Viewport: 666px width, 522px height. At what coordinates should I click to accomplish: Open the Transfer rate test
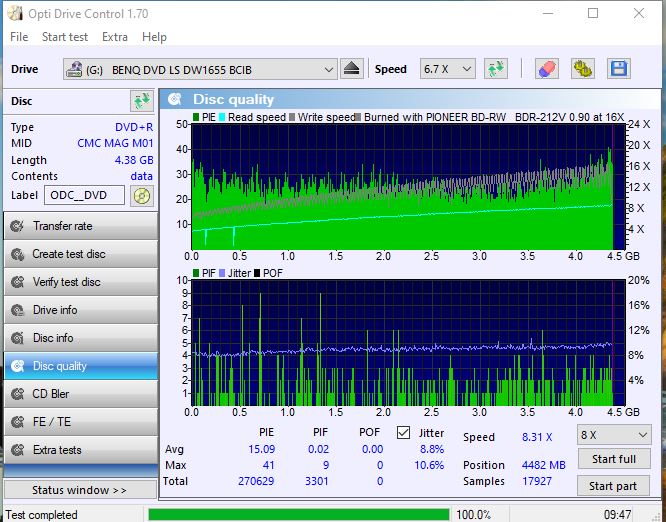point(80,226)
